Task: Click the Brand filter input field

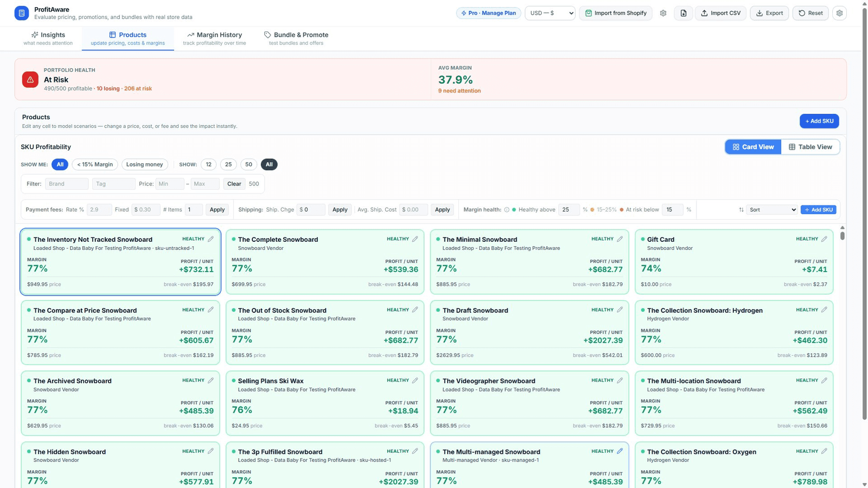Action: [x=67, y=184]
